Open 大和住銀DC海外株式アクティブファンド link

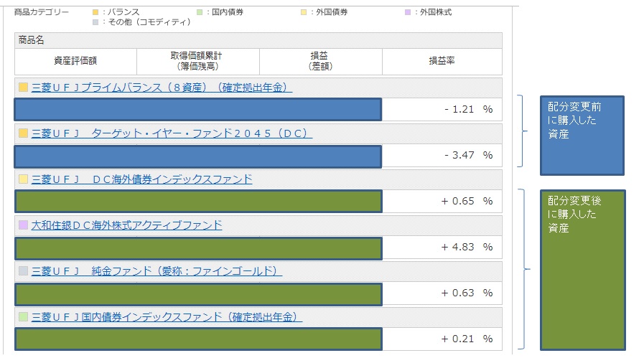tap(126, 225)
